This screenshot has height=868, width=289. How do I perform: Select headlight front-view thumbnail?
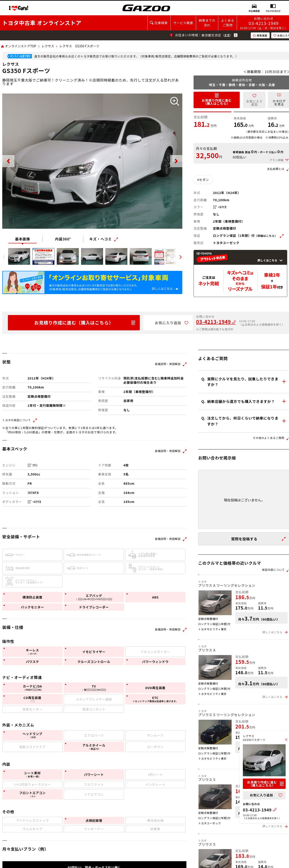tap(68, 256)
